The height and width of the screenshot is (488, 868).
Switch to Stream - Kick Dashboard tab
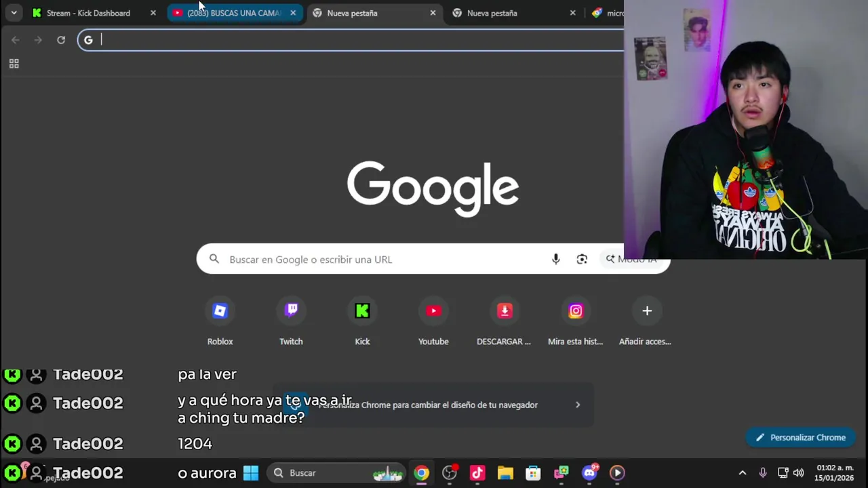coord(88,13)
